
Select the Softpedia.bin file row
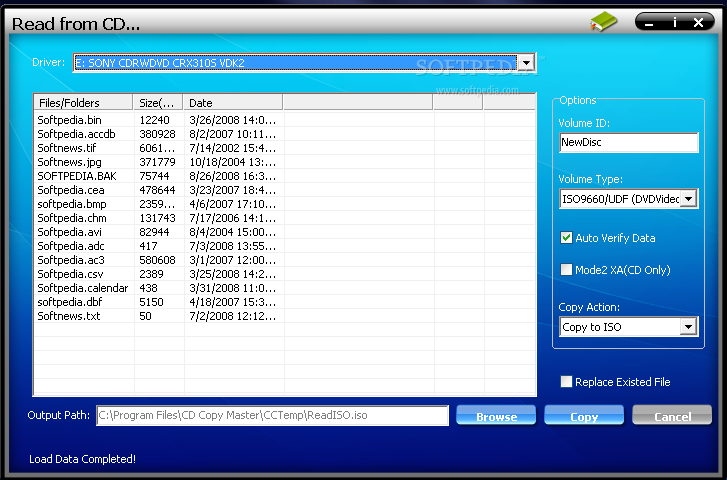tap(285, 120)
